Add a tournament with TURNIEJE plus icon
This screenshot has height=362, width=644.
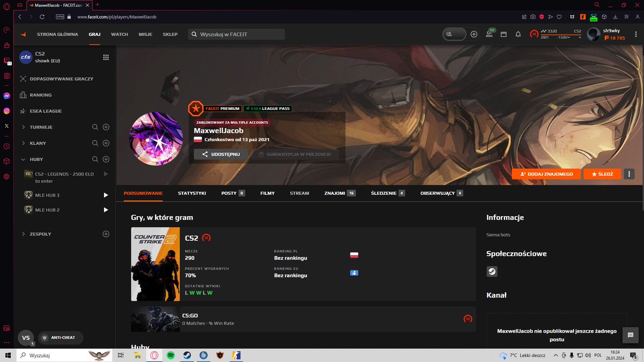(x=106, y=127)
